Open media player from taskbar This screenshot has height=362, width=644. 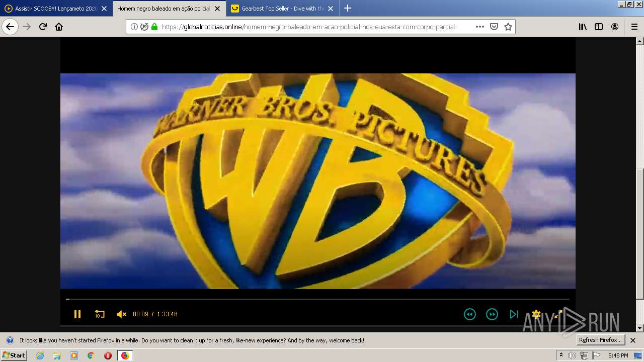(x=74, y=355)
